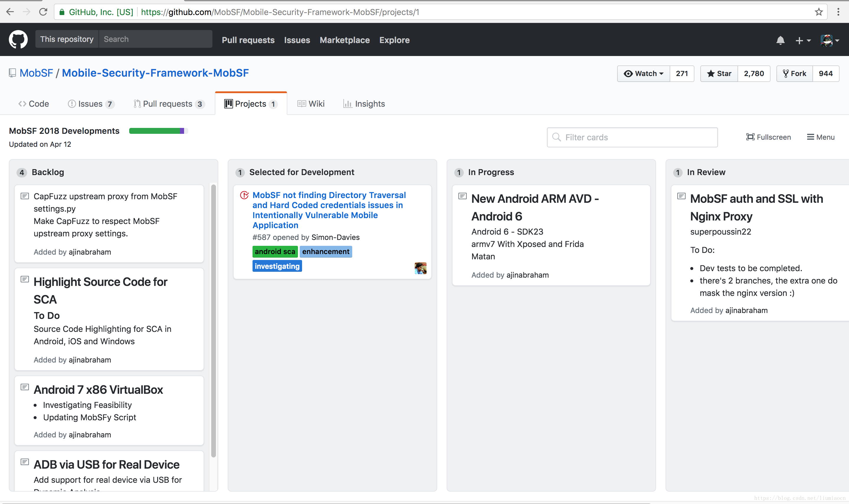Open Mobile-Security-Framework-MobSF repository link

pyautogui.click(x=155, y=73)
